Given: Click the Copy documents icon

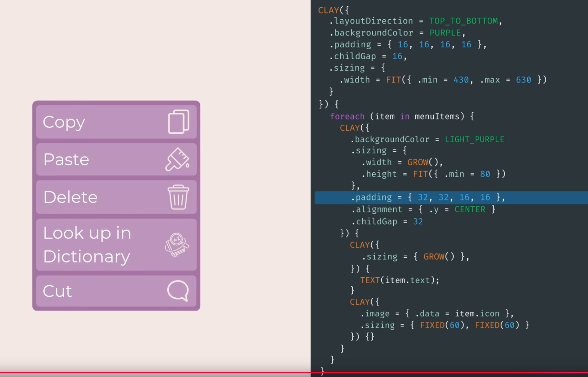Looking at the screenshot, I should click(x=179, y=122).
